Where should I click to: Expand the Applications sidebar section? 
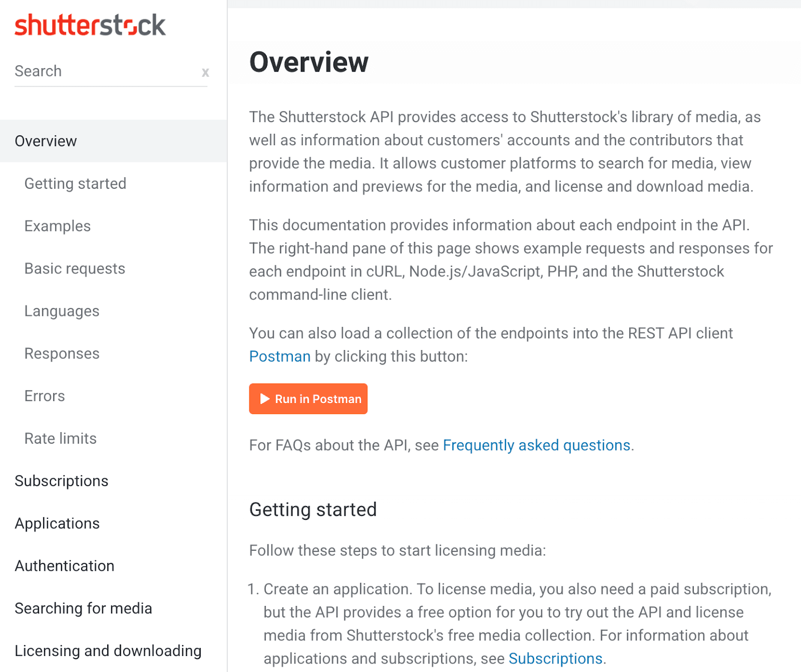pyautogui.click(x=57, y=523)
